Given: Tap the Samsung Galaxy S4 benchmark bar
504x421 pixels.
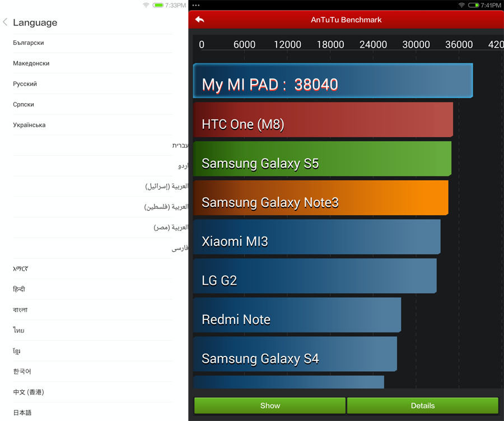Looking at the screenshot, I should click(295, 354).
